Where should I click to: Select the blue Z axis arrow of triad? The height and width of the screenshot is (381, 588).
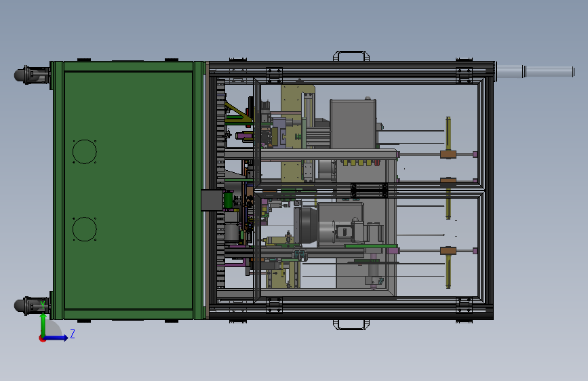tap(56, 338)
